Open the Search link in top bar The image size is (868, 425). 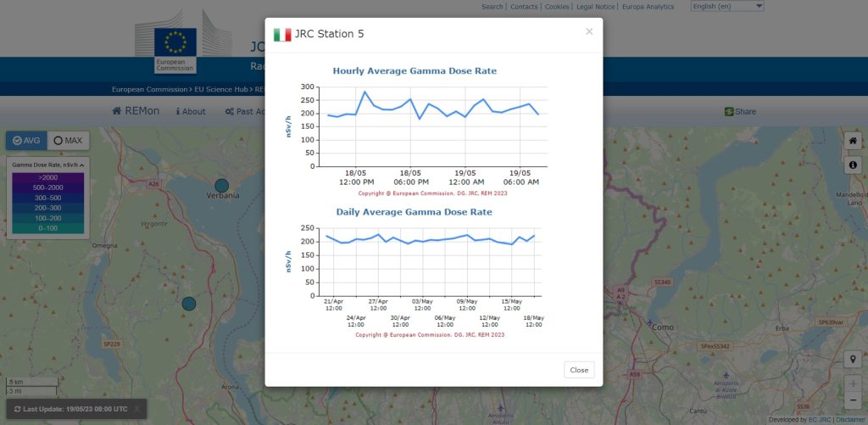(x=492, y=7)
